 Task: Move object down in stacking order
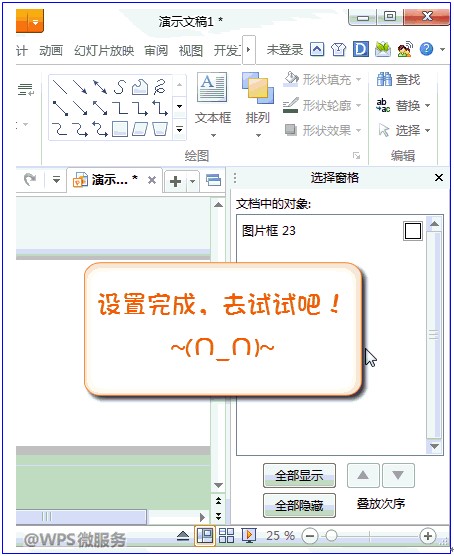tap(398, 475)
